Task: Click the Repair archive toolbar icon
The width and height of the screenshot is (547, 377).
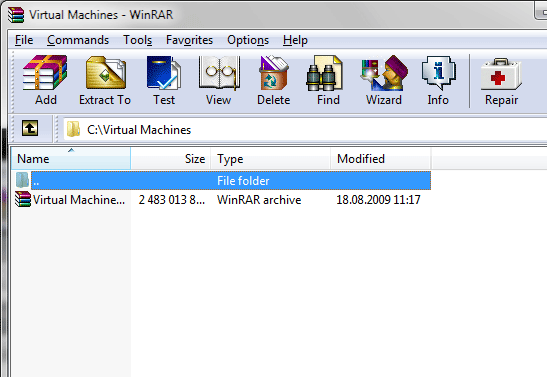Action: (501, 74)
